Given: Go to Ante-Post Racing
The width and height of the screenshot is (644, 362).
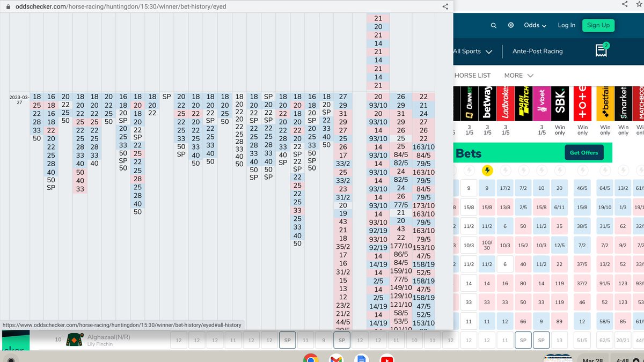Looking at the screenshot, I should pyautogui.click(x=538, y=51).
